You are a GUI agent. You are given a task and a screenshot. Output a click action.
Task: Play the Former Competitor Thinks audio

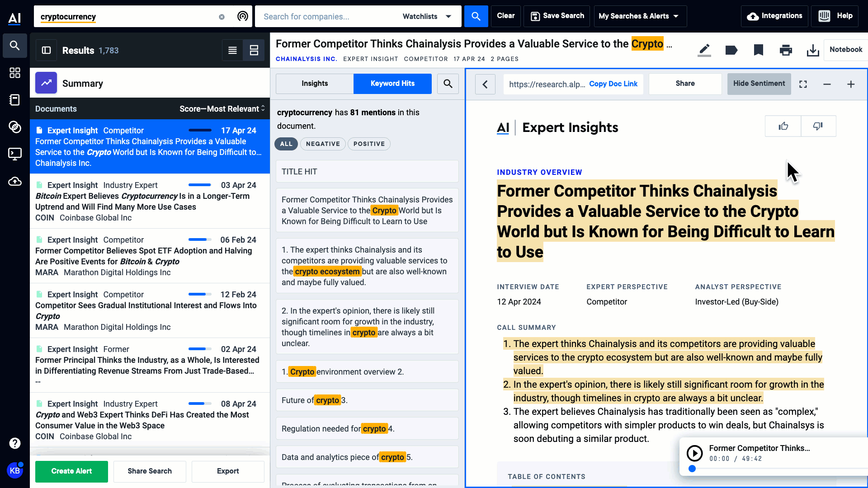[x=694, y=453]
